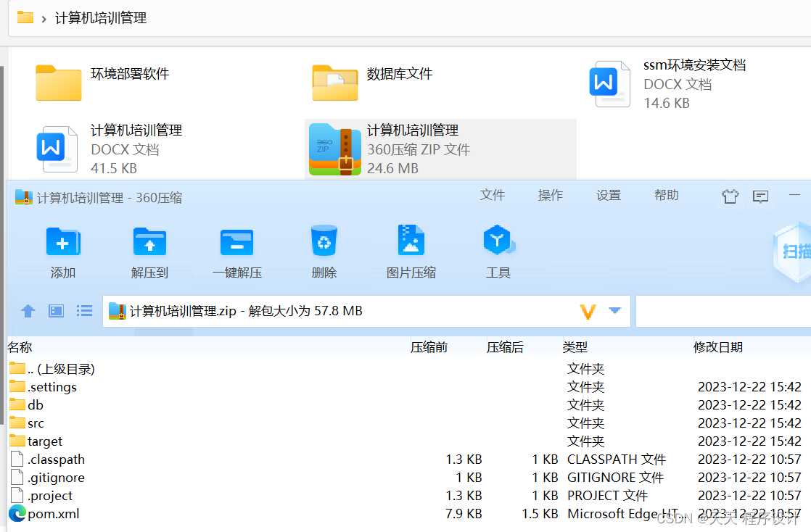Select the target folder row
The image size is (811, 532).
pyautogui.click(x=408, y=441)
